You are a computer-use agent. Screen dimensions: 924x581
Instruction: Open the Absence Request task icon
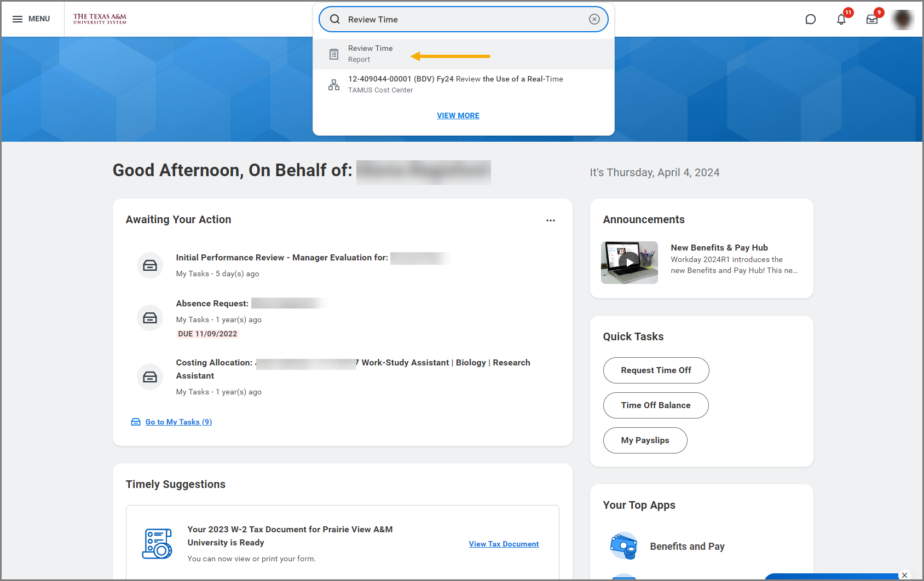[x=150, y=318]
